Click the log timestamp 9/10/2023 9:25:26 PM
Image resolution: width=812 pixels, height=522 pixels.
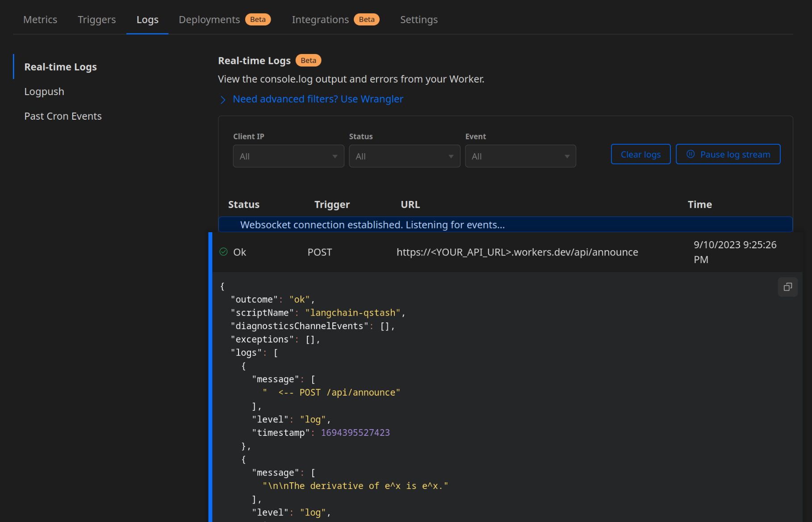click(x=735, y=252)
